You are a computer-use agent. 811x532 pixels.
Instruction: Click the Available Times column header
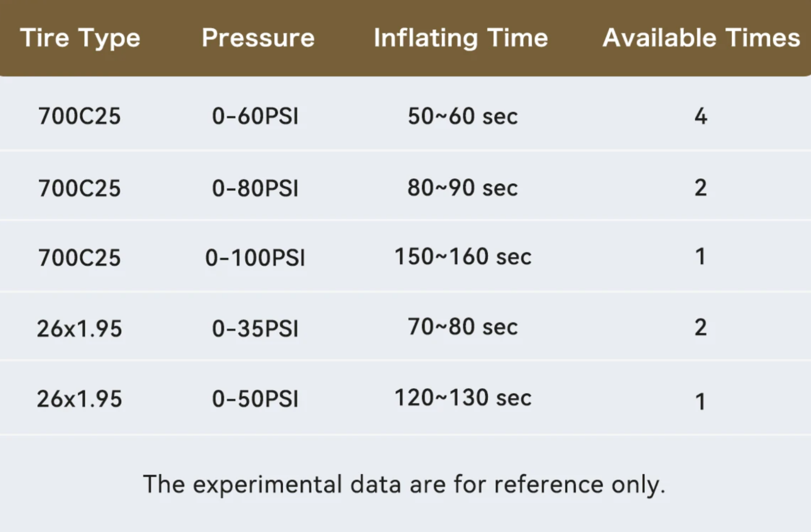coord(701,38)
